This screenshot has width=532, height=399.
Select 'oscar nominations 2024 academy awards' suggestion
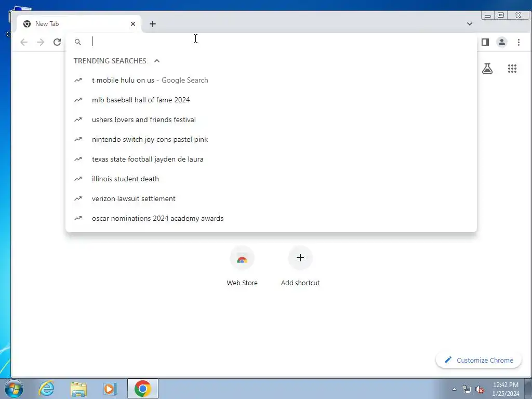coord(271,218)
